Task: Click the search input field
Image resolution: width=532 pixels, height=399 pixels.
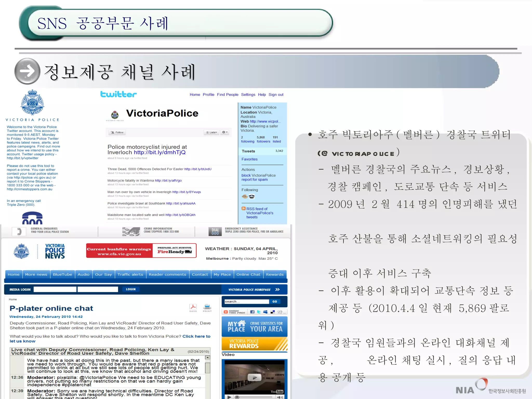Action: pos(247,302)
